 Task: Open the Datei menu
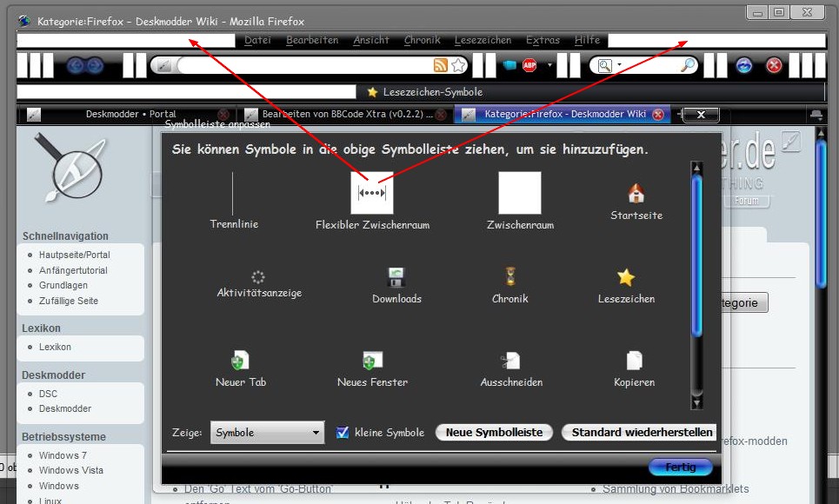257,40
